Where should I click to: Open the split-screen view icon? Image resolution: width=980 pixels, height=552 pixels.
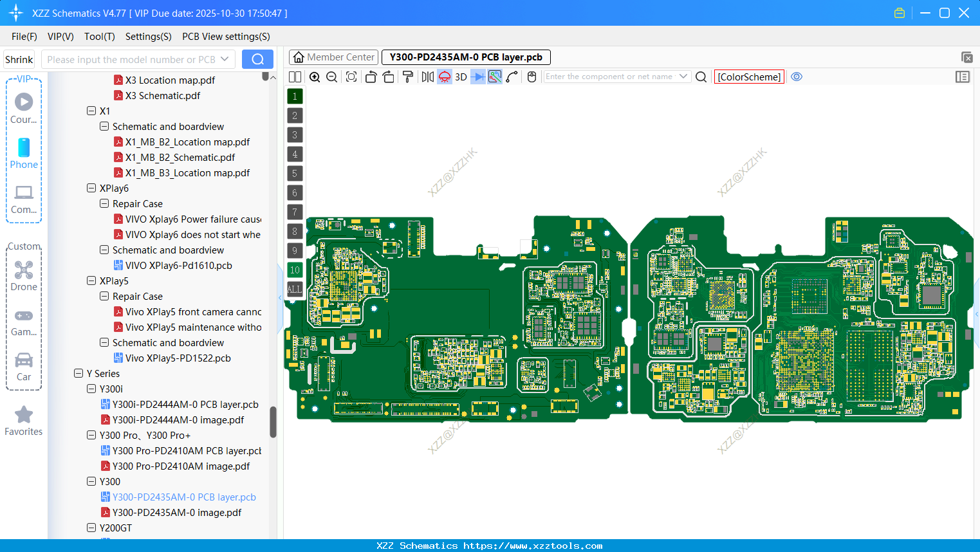[295, 77]
